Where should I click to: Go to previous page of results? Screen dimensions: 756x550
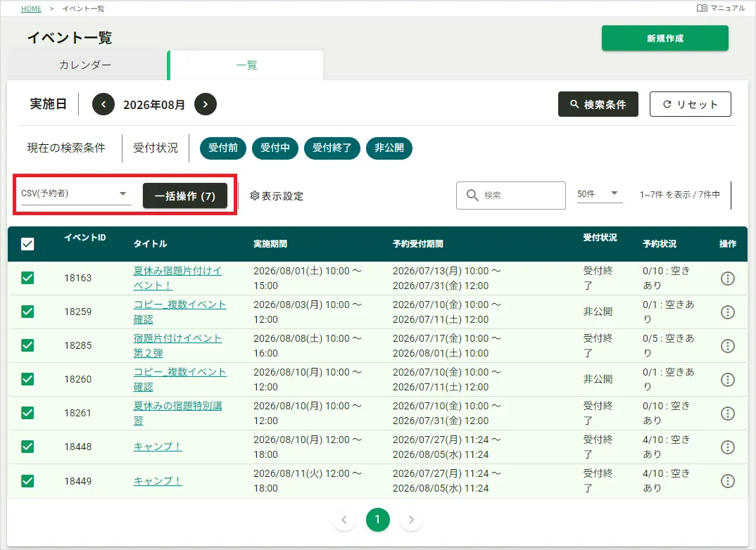[344, 520]
